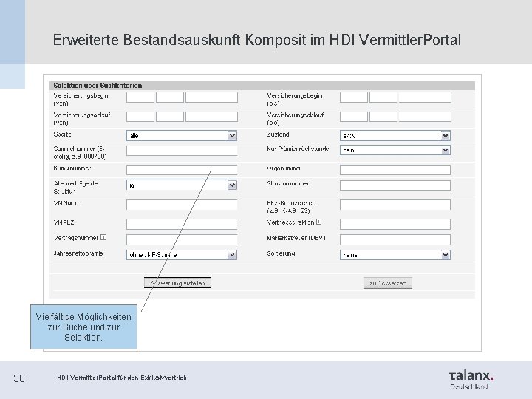Click last wide box of Versicherungsablauf (von)

(212, 117)
